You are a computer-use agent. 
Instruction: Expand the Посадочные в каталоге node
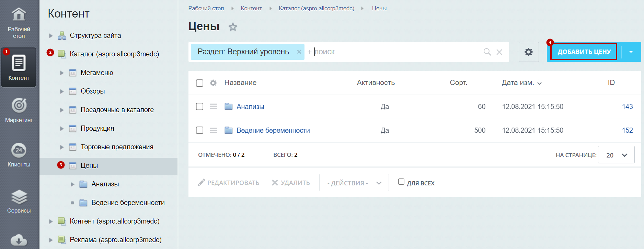pyautogui.click(x=62, y=110)
